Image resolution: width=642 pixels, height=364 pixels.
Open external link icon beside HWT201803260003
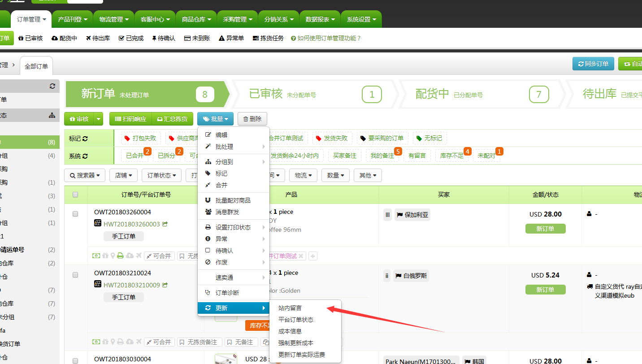click(165, 224)
